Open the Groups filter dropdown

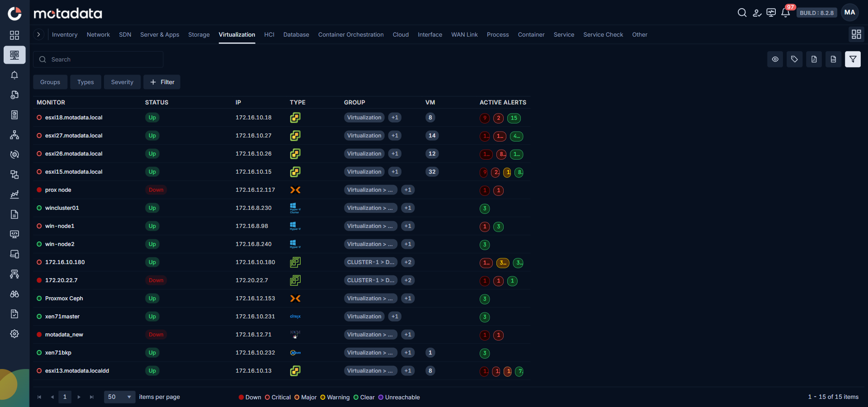[x=50, y=82]
